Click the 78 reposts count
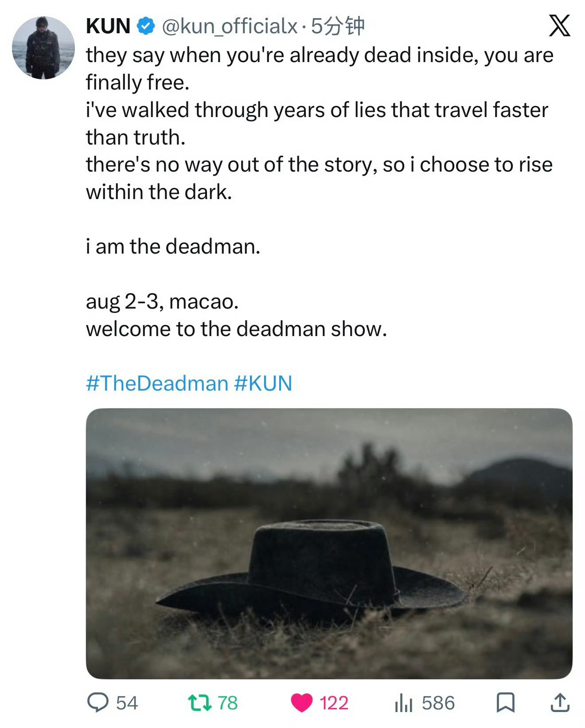 point(228,703)
